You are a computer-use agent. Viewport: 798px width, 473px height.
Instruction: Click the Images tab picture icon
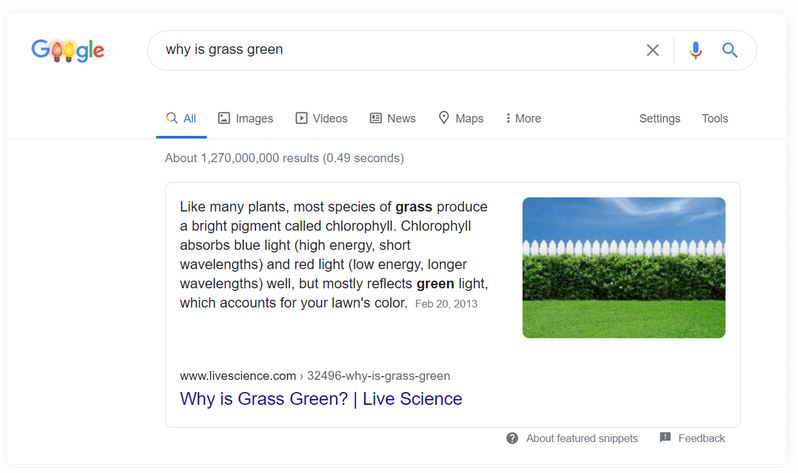point(224,118)
